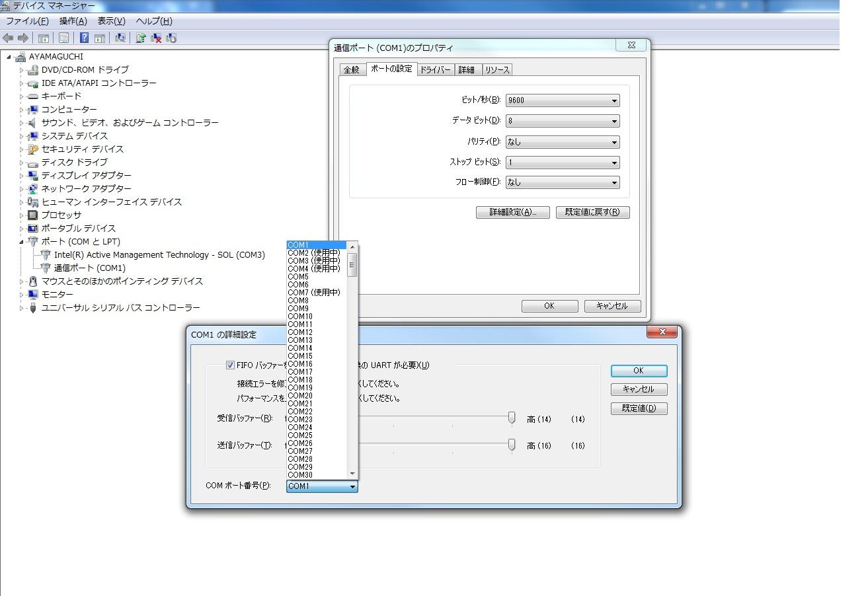Click the Disable device toolbar icon
The width and height of the screenshot is (868, 596).
click(172, 38)
